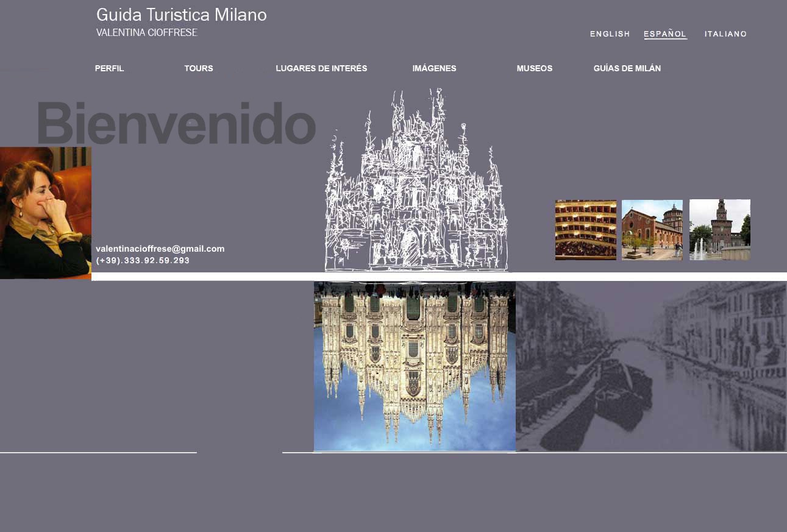
Task: Open the red brick church thumbnail
Action: click(x=652, y=230)
